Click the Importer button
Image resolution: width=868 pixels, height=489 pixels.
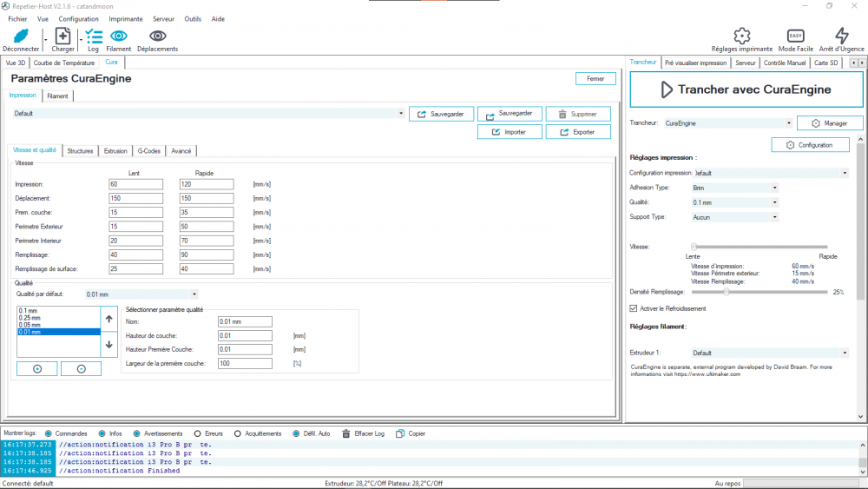click(x=510, y=132)
